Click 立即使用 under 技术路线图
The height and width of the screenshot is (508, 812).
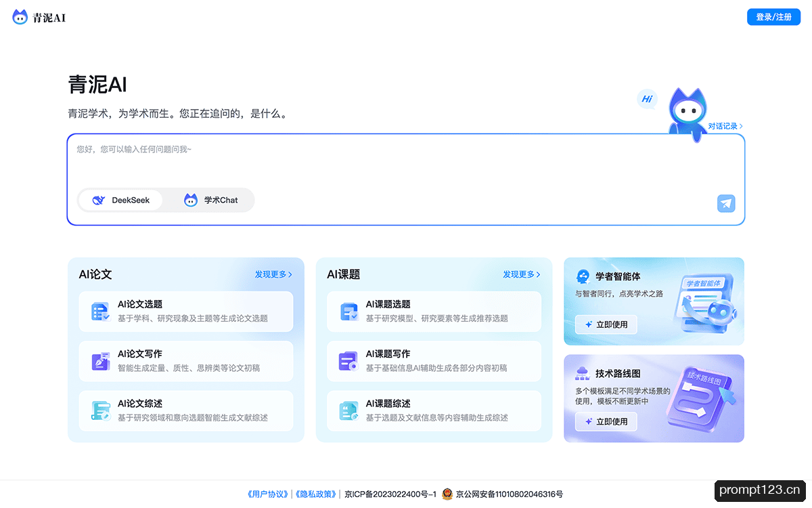click(606, 421)
